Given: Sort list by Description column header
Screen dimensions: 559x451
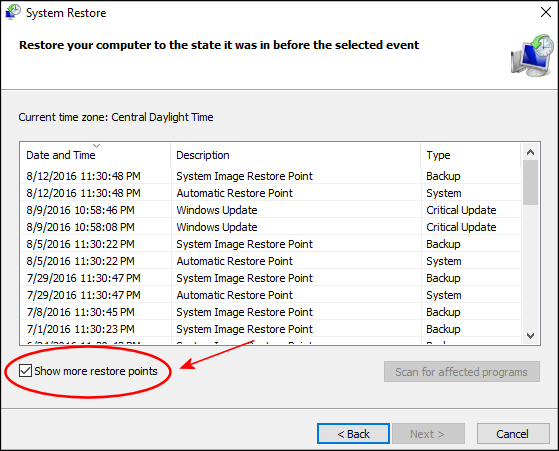Looking at the screenshot, I should pos(296,155).
